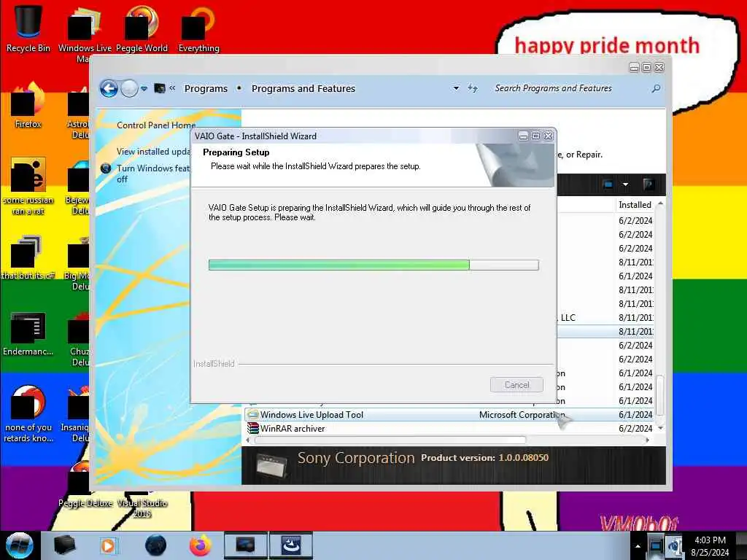Open the Visual Studio 2015 desktop icon
Screen dimensions: 747x560
142,505
